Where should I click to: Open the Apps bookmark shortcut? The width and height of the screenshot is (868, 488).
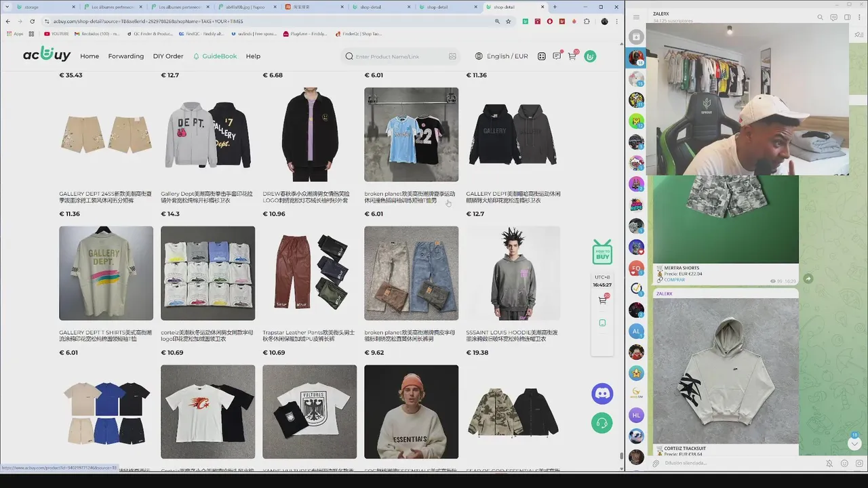click(x=14, y=33)
